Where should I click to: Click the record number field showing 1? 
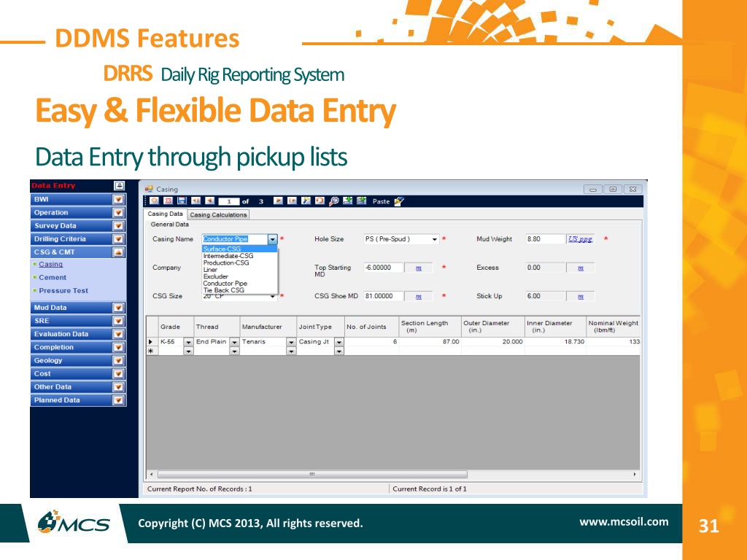pyautogui.click(x=228, y=201)
